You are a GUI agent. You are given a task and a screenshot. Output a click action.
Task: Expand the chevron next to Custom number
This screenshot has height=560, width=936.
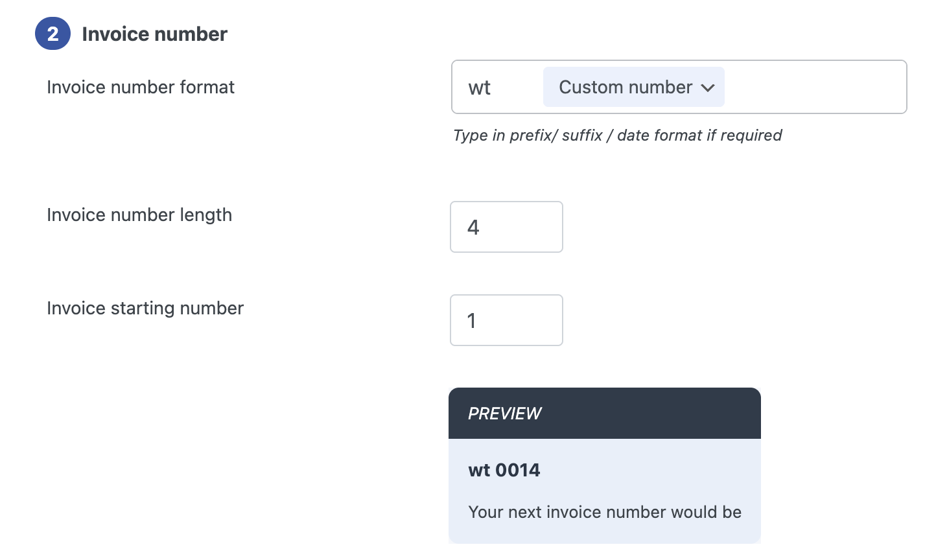[709, 87]
